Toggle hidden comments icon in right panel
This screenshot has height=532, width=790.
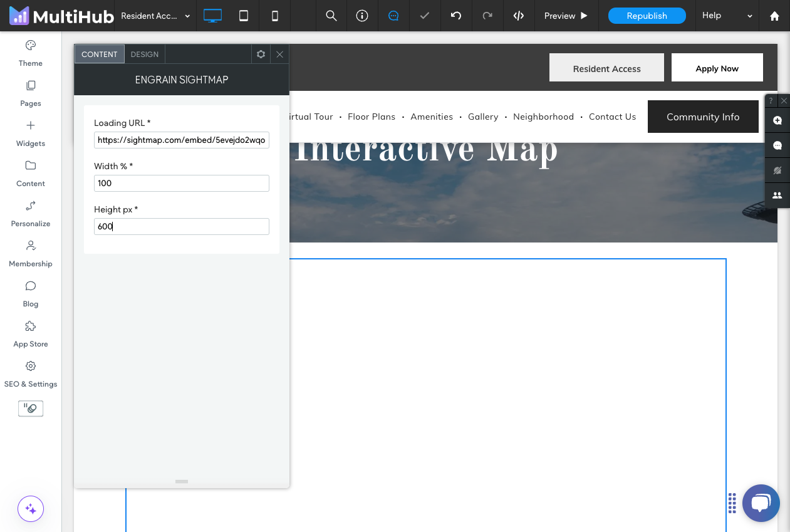pos(777,170)
